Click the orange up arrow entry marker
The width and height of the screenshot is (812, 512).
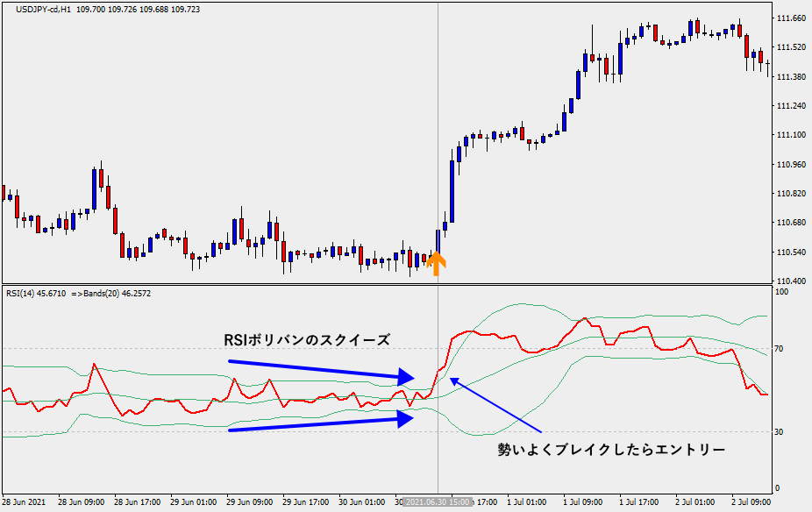coord(437,265)
